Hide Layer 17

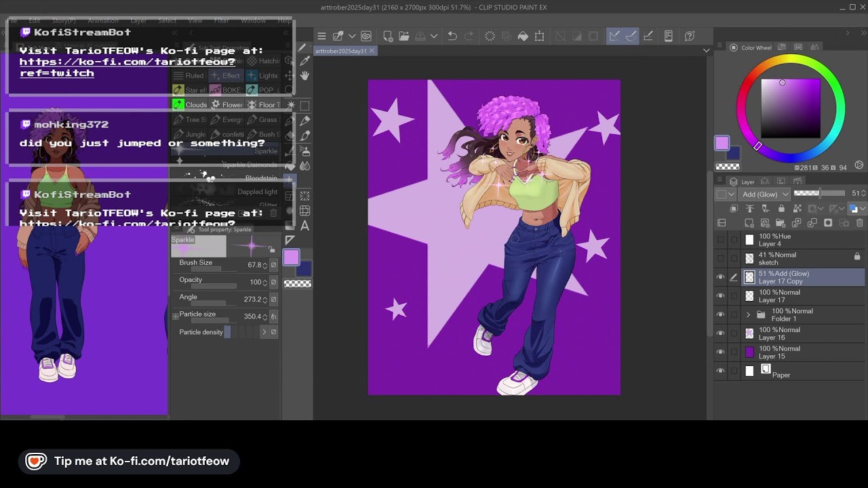pyautogui.click(x=720, y=296)
